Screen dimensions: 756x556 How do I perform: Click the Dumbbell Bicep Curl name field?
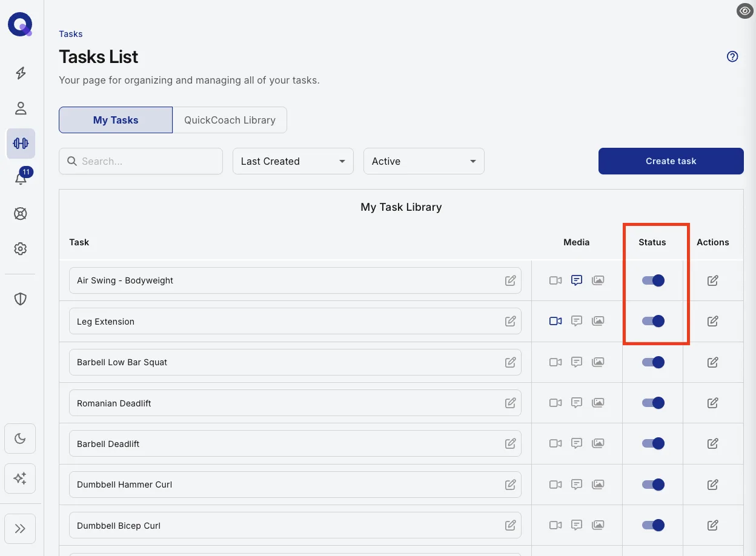point(295,525)
